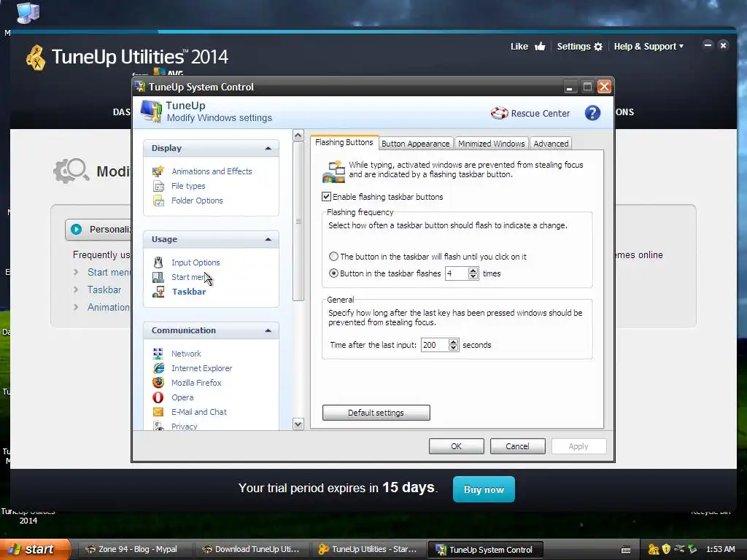The image size is (747, 560).
Task: Collapse the Communication section
Action: 268,330
